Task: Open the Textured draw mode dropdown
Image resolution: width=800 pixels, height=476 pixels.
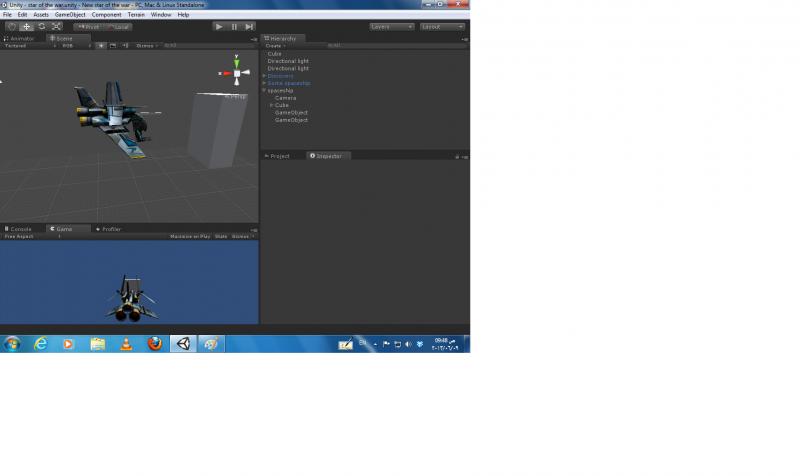Action: (30, 46)
